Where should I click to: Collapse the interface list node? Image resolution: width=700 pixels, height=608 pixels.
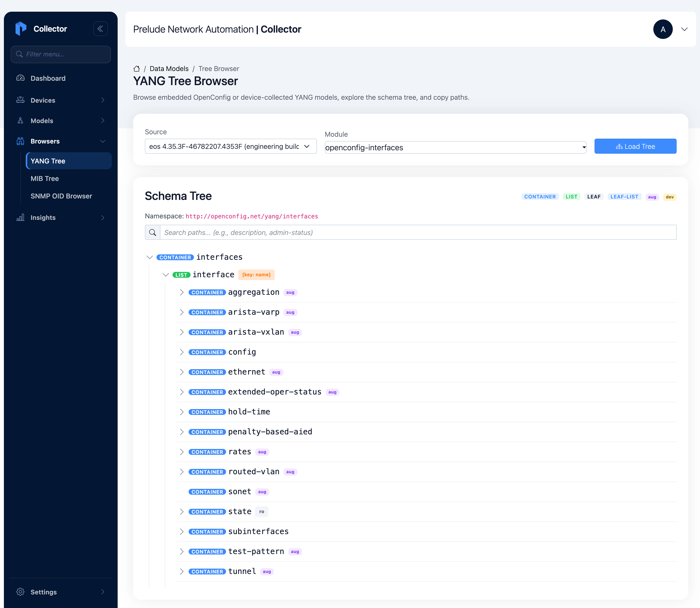click(x=166, y=275)
